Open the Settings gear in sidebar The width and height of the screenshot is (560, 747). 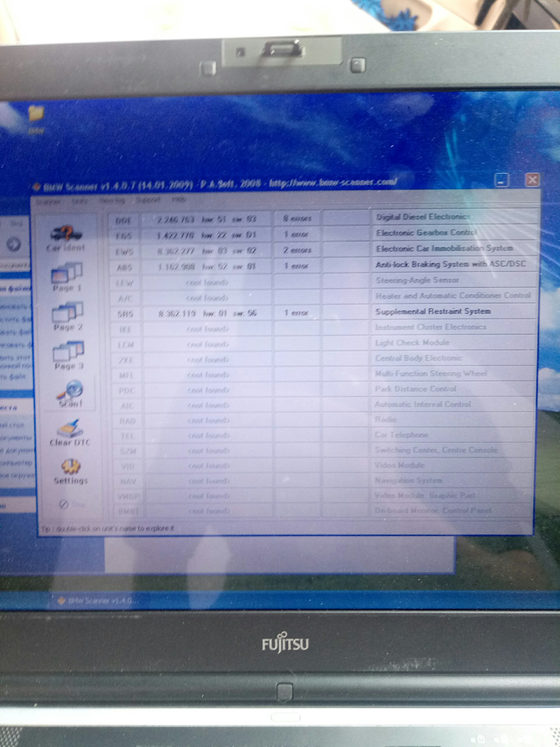tap(71, 471)
